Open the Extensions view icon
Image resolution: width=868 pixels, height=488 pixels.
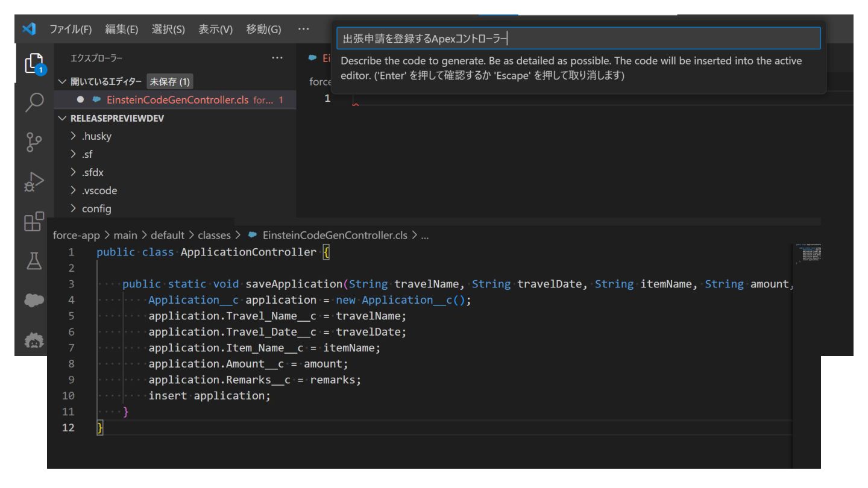33,222
